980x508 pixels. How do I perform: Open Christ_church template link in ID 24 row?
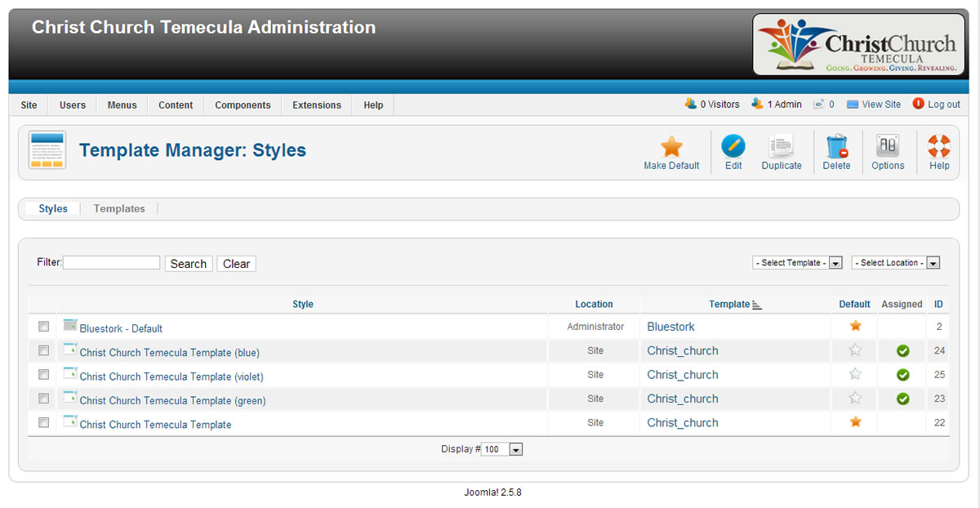[683, 350]
